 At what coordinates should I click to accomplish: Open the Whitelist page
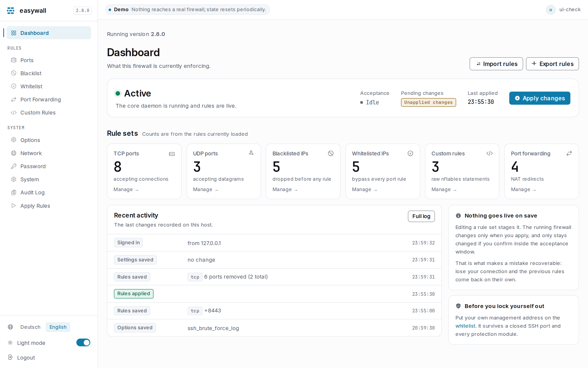49,86
